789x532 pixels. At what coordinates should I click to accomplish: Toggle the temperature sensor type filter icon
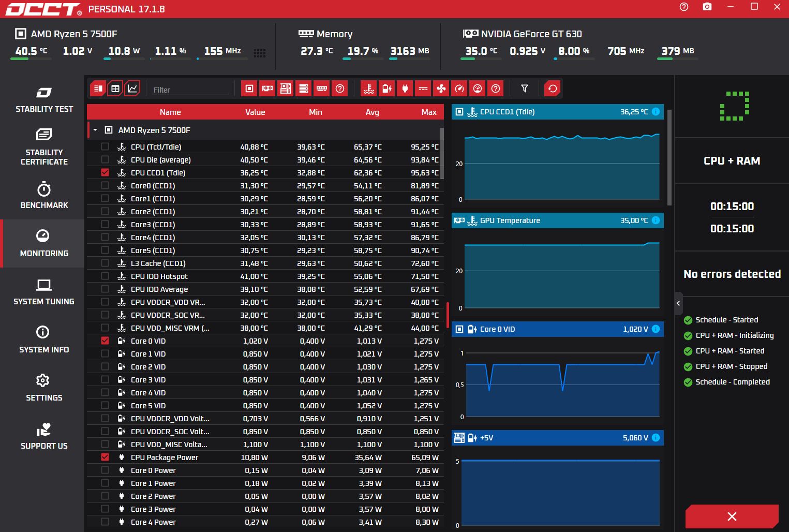369,88
